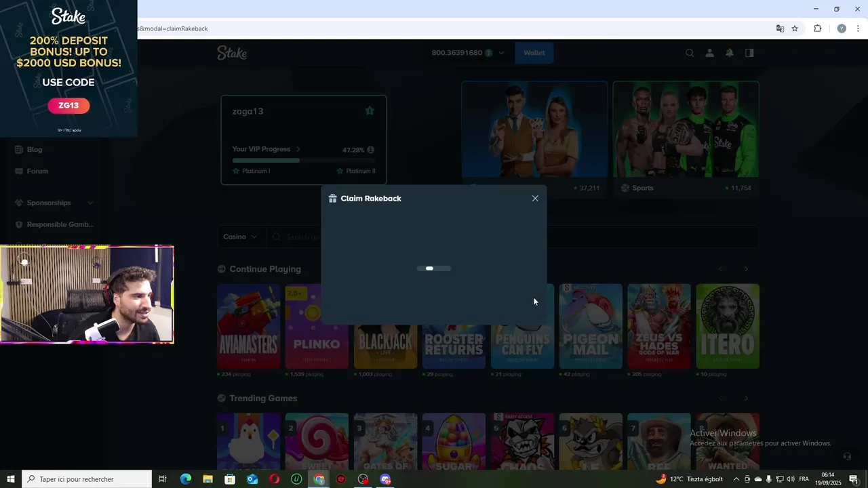Open Discord from the taskbar
This screenshot has width=868, height=488.
[x=386, y=479]
